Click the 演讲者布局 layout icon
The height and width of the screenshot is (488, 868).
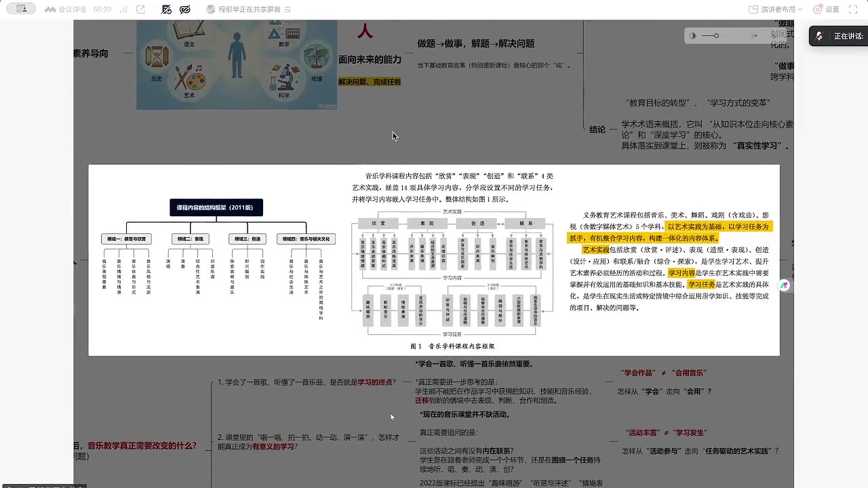tap(753, 9)
